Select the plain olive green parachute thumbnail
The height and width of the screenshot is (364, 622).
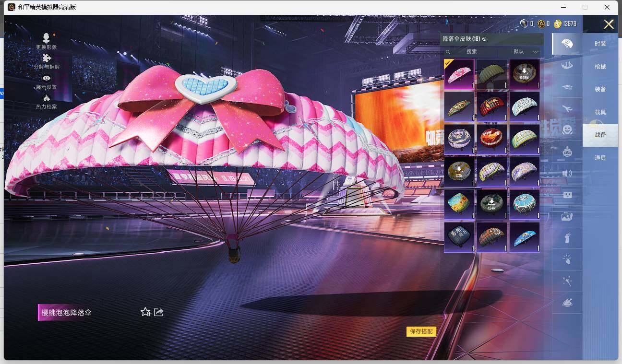click(x=492, y=74)
